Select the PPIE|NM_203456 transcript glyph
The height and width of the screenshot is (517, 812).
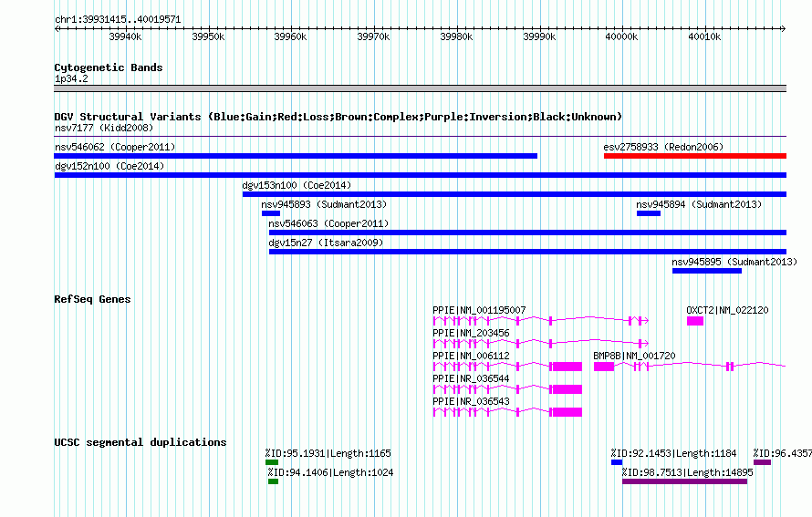coord(541,344)
